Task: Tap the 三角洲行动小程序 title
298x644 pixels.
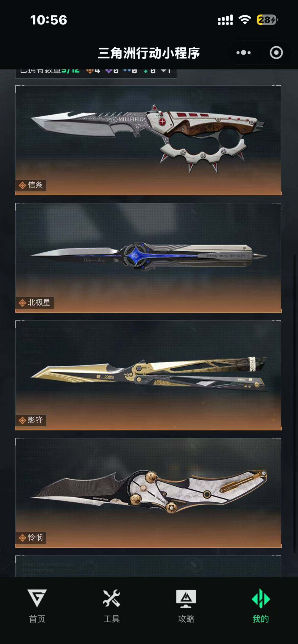Action: pos(149,53)
